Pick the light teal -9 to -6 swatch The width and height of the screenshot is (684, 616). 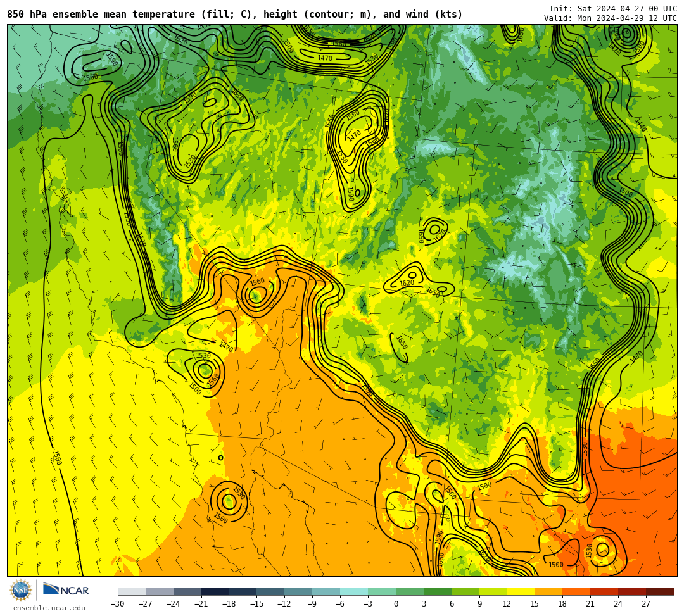(x=326, y=591)
